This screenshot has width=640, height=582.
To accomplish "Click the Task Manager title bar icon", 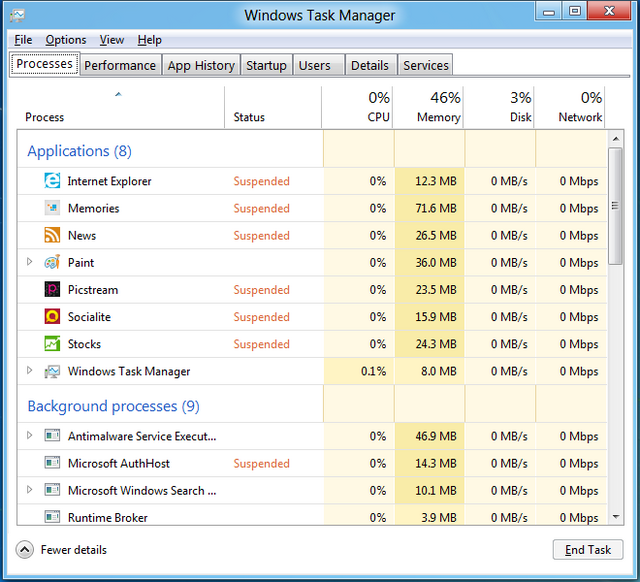I will point(18,16).
